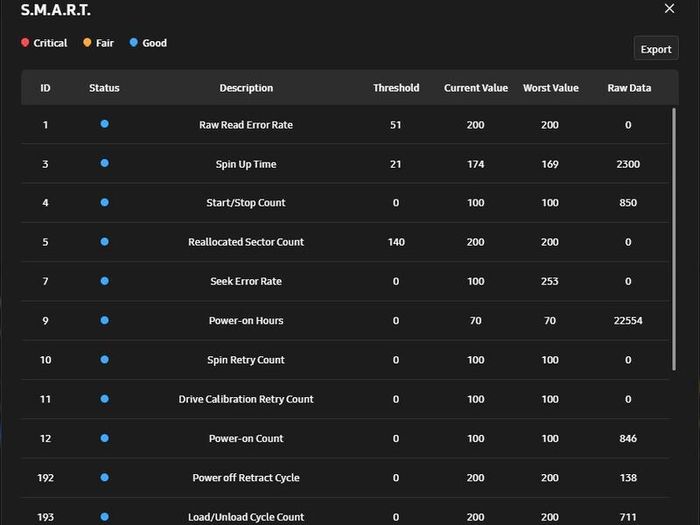700x525 pixels.
Task: Click the Power off Retract Cycle status dot
Action: (104, 477)
